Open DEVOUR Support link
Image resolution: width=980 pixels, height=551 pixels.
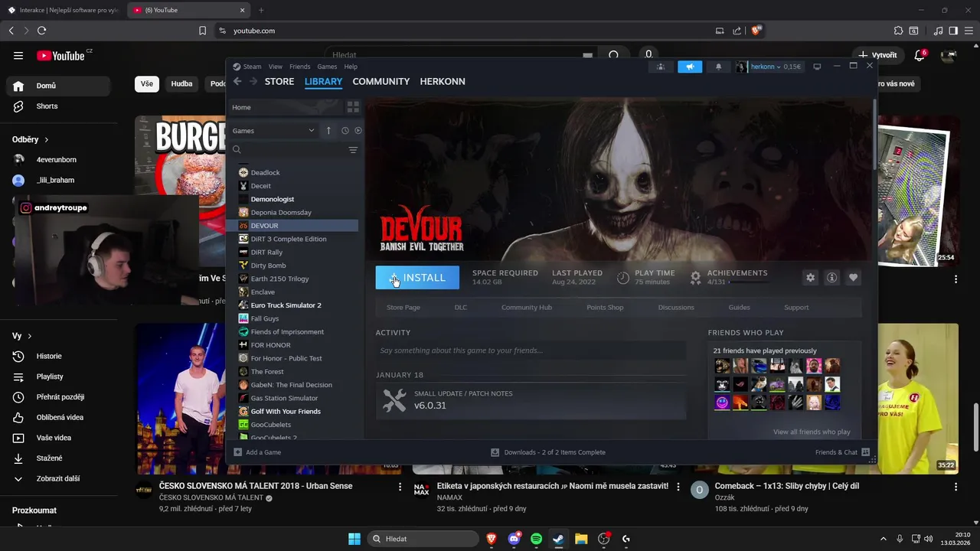(x=796, y=308)
